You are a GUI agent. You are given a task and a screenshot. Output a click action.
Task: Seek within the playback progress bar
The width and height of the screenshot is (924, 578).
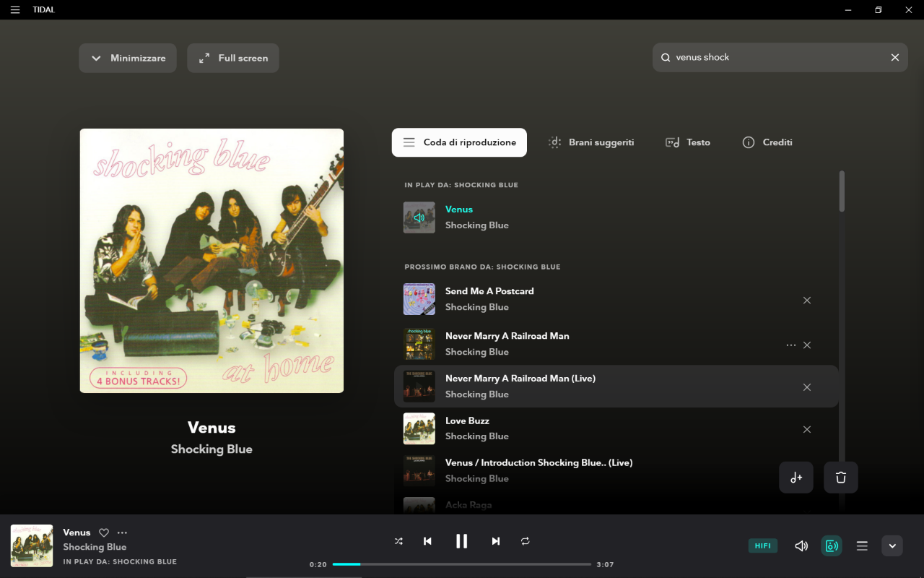pyautogui.click(x=462, y=564)
